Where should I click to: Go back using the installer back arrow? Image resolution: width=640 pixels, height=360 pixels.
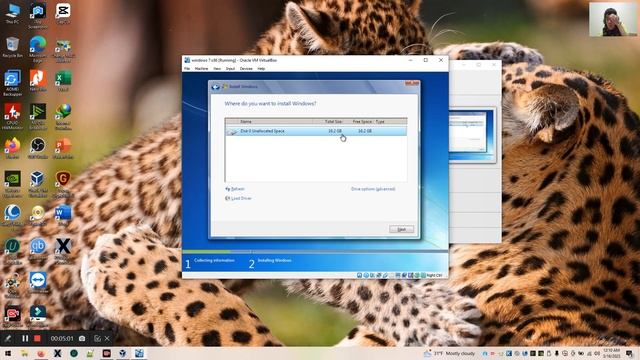point(216,87)
